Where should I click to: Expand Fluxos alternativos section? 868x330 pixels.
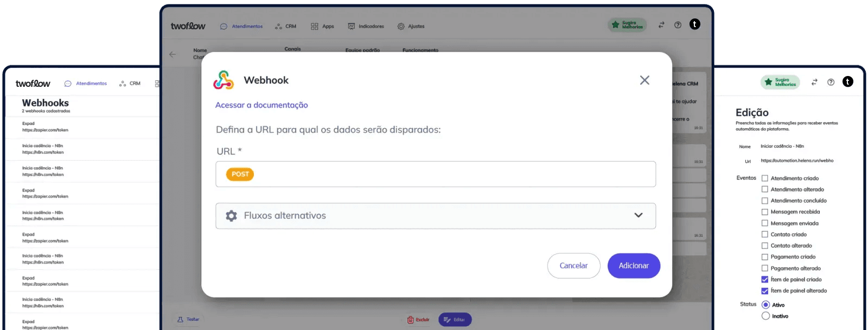pyautogui.click(x=436, y=216)
